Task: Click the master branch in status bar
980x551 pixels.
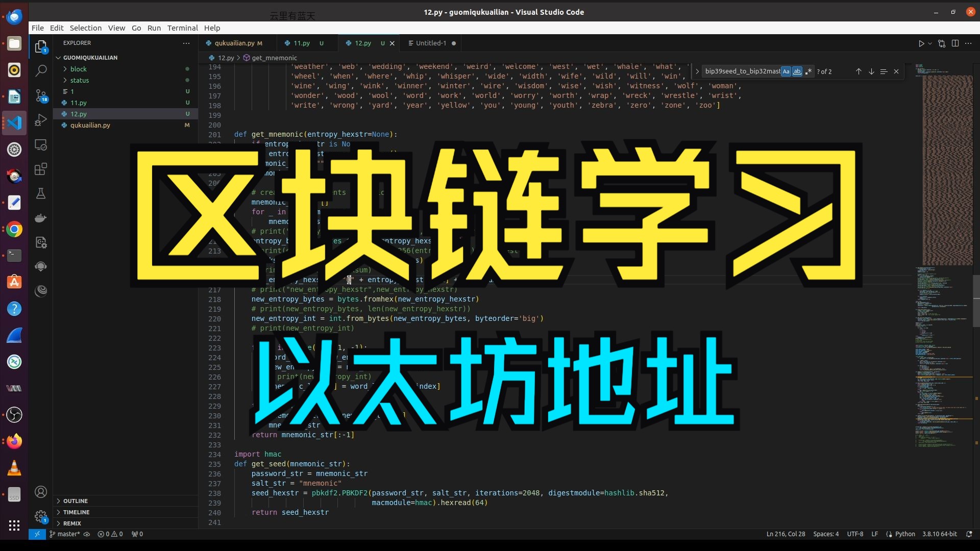Action: click(x=68, y=534)
